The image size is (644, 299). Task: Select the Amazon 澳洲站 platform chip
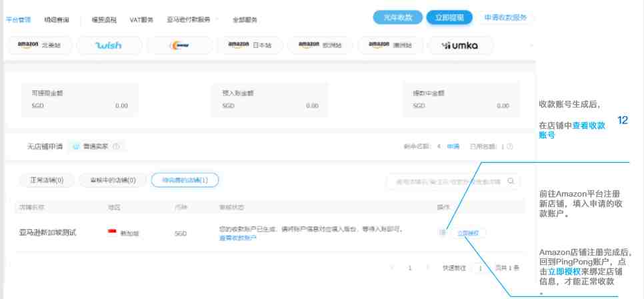[390, 45]
